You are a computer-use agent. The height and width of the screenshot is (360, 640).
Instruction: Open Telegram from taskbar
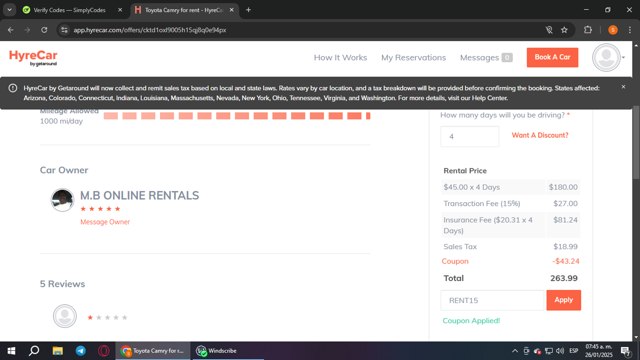pyautogui.click(x=81, y=351)
